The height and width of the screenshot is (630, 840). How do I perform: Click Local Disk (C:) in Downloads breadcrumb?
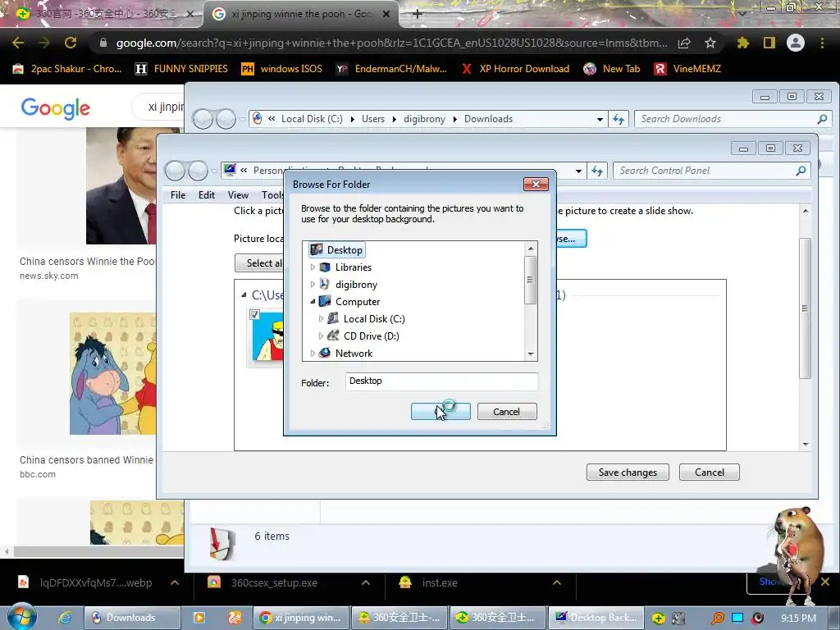[x=312, y=119]
